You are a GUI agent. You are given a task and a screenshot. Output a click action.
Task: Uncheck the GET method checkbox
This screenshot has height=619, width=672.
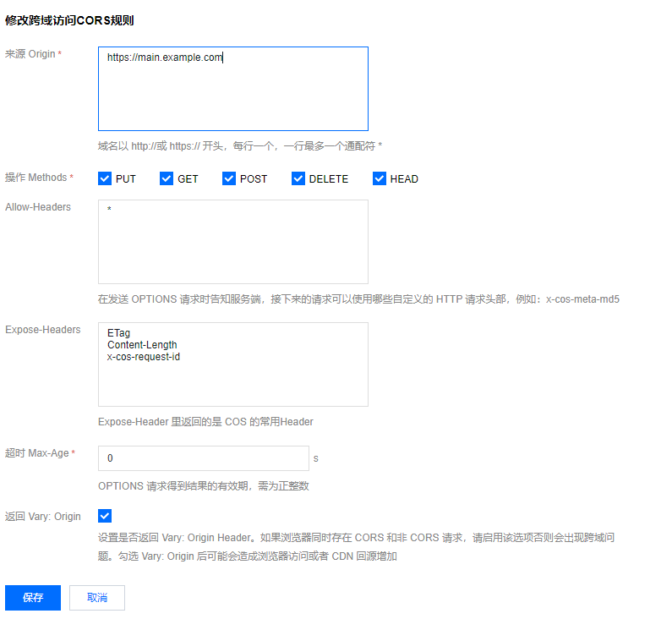tap(167, 178)
